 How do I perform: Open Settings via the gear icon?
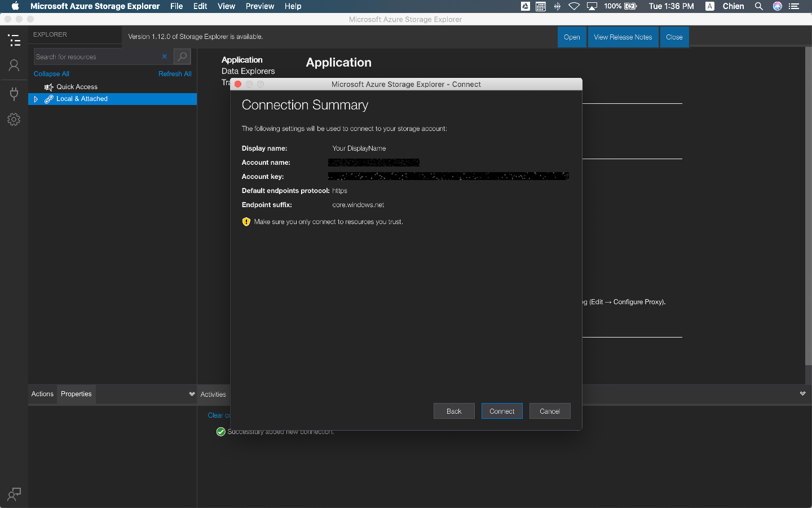[14, 119]
